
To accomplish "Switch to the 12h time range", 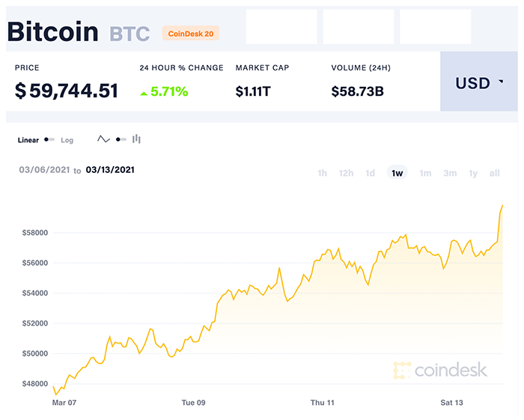I will 346,173.
